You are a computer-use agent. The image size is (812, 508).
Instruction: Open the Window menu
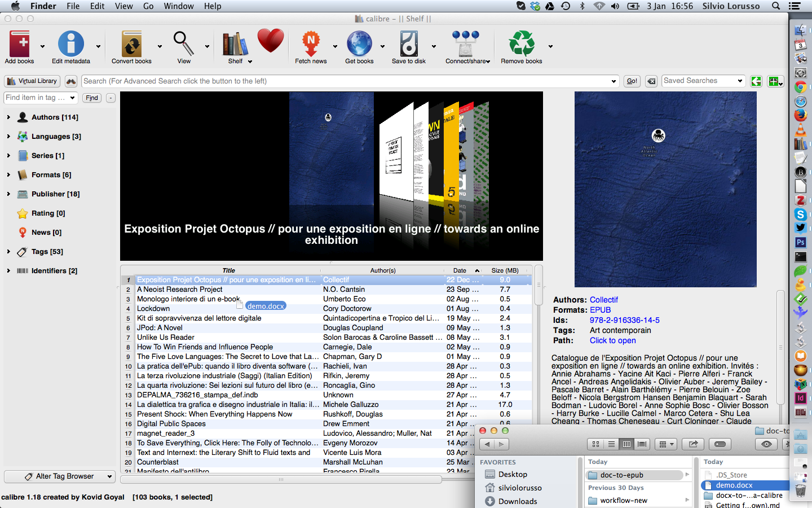[179, 6]
